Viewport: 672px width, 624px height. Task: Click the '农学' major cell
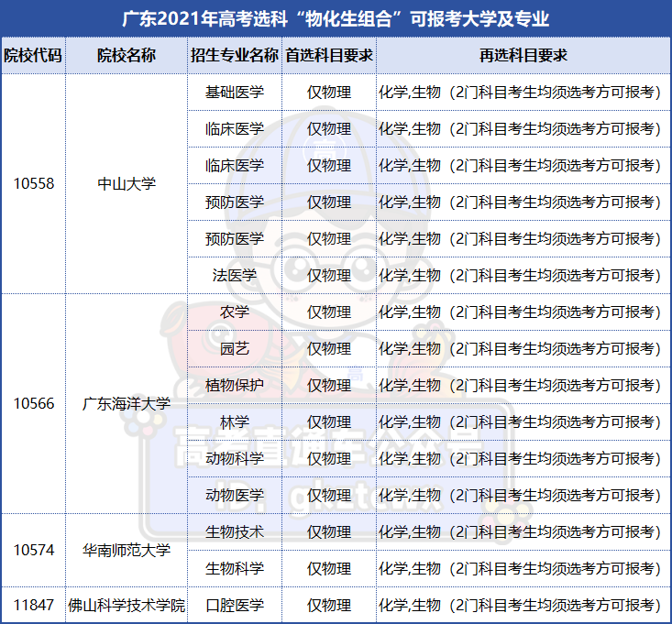pyautogui.click(x=235, y=312)
